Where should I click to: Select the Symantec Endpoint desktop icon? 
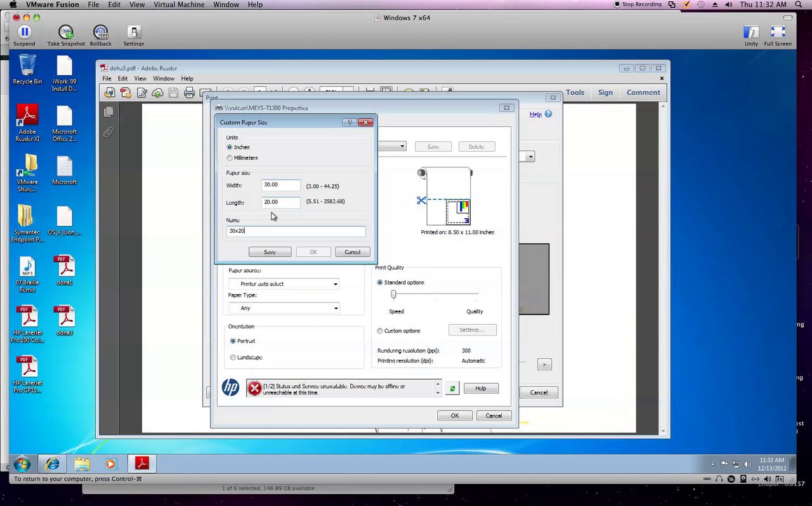[x=27, y=224]
